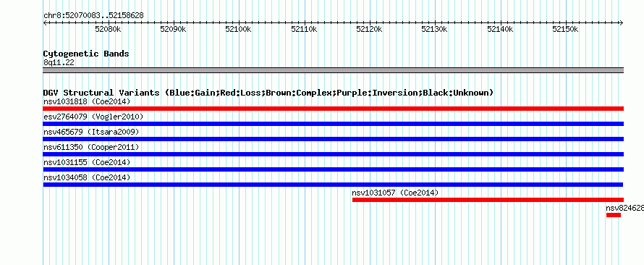Open the nsv611350 (Cooper2011) label

coord(91,147)
